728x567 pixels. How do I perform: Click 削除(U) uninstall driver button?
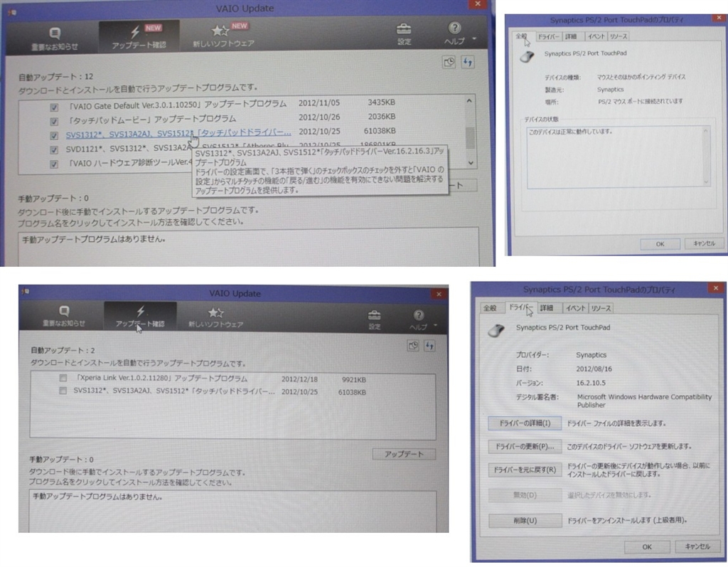tap(525, 521)
